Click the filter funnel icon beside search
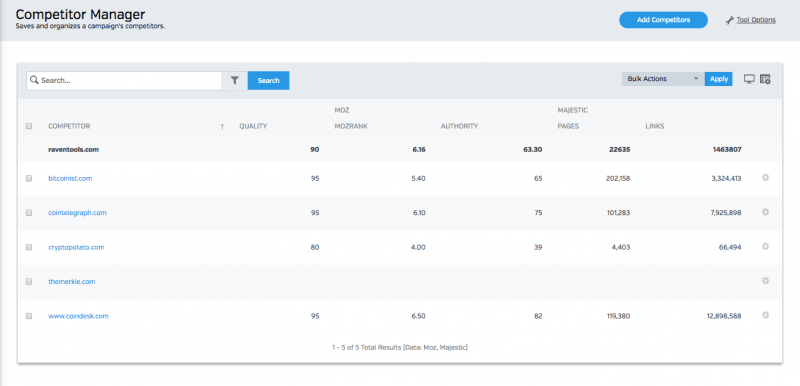800x386 pixels. 235,81
